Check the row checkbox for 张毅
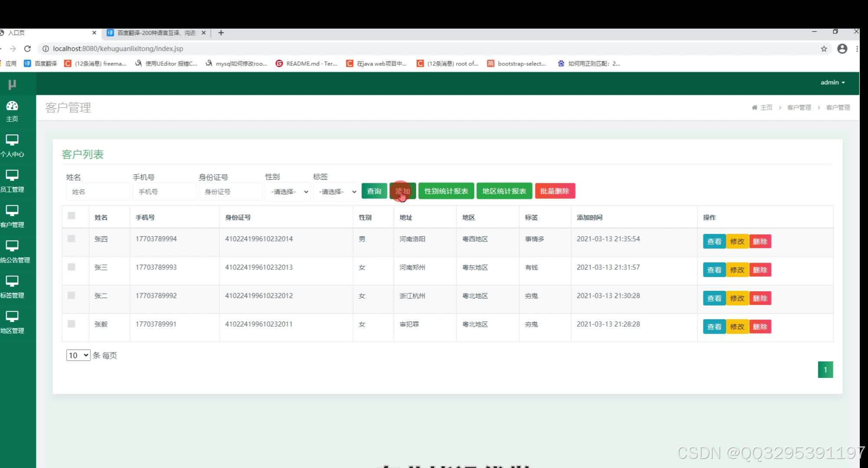 [71, 324]
